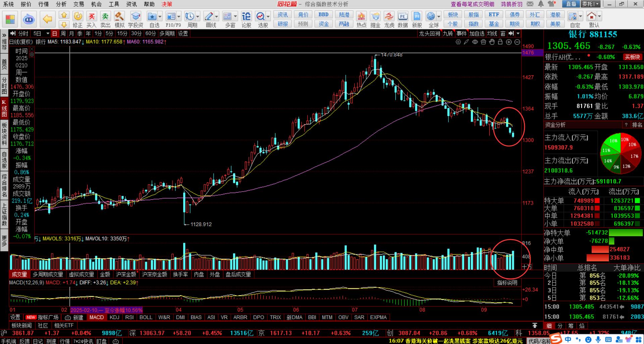
Task: Click the 指标说明 button
Action: point(507,283)
